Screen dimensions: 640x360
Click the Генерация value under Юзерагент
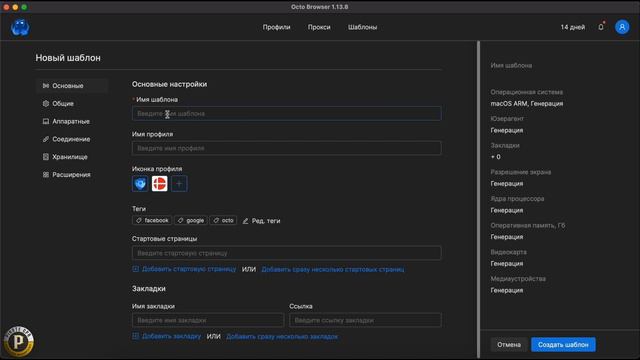(x=507, y=130)
